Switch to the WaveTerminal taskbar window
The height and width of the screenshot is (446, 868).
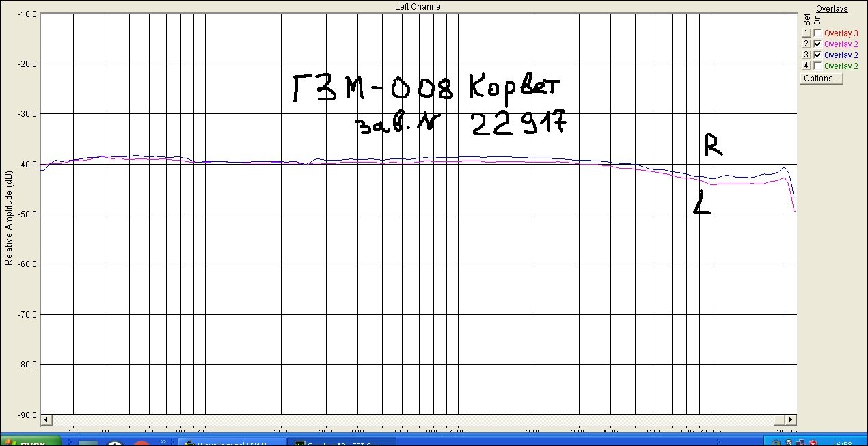(231, 442)
